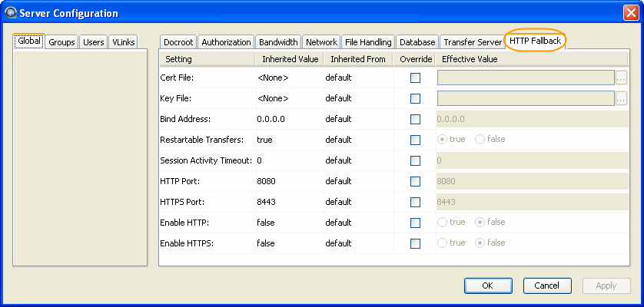Click the "Key File:" setting label
Viewport: 644px width, 307px height.
(x=176, y=98)
